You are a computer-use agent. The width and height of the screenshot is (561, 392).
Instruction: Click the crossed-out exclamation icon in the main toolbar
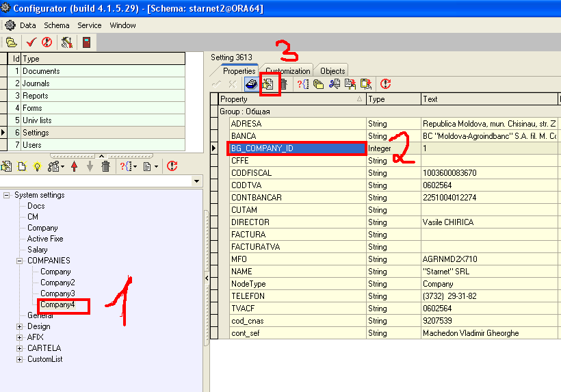tap(47, 42)
